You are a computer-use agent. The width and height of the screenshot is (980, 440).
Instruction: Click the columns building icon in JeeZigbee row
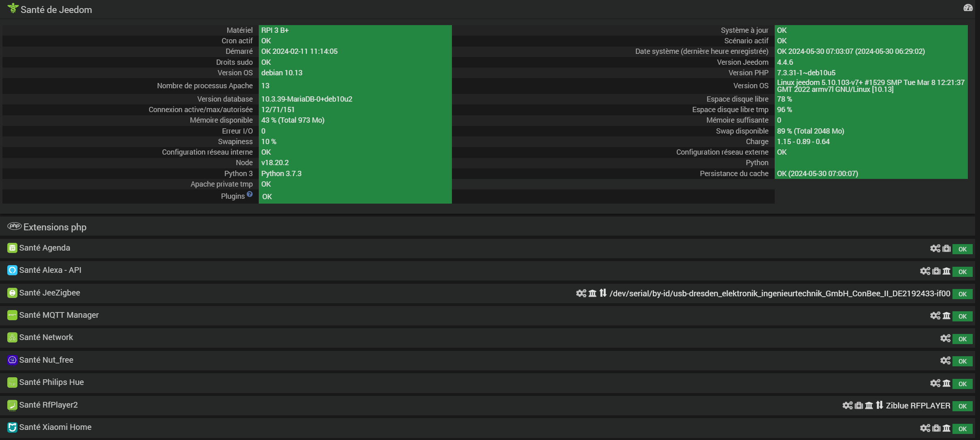point(592,293)
